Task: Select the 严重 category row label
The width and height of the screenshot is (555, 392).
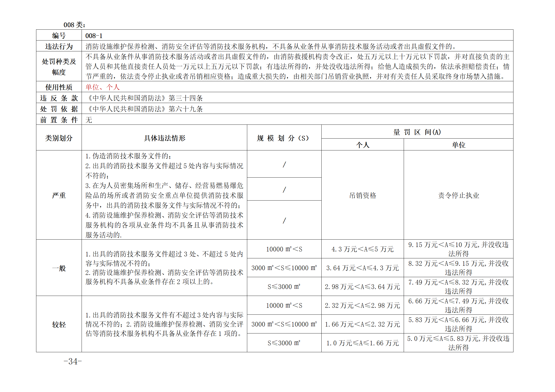Action: click(59, 195)
